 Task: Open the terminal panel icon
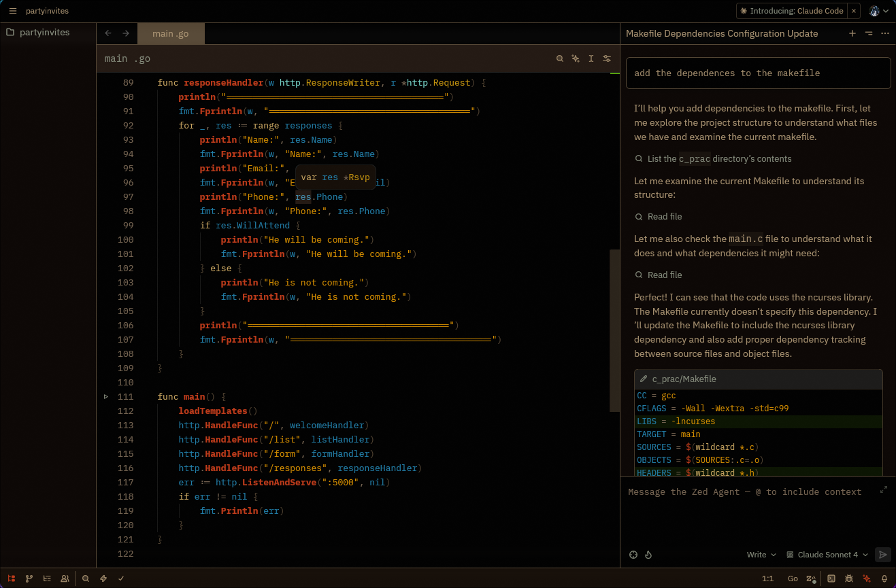(831, 578)
